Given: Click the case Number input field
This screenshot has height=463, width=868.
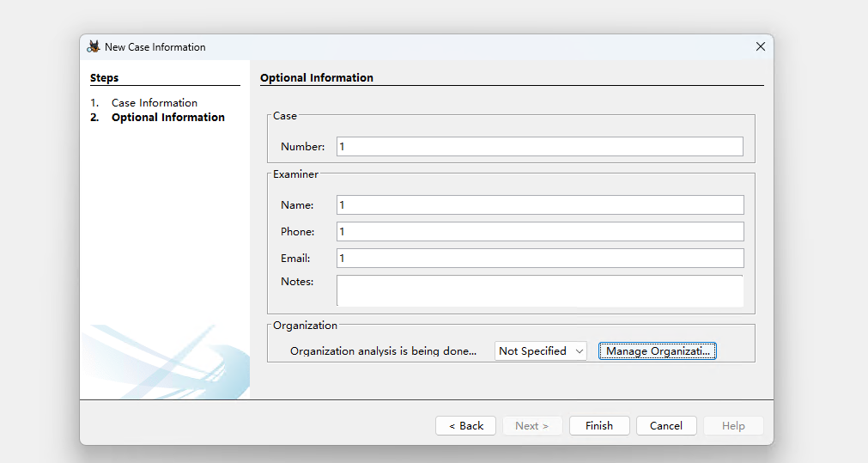Looking at the screenshot, I should (539, 147).
